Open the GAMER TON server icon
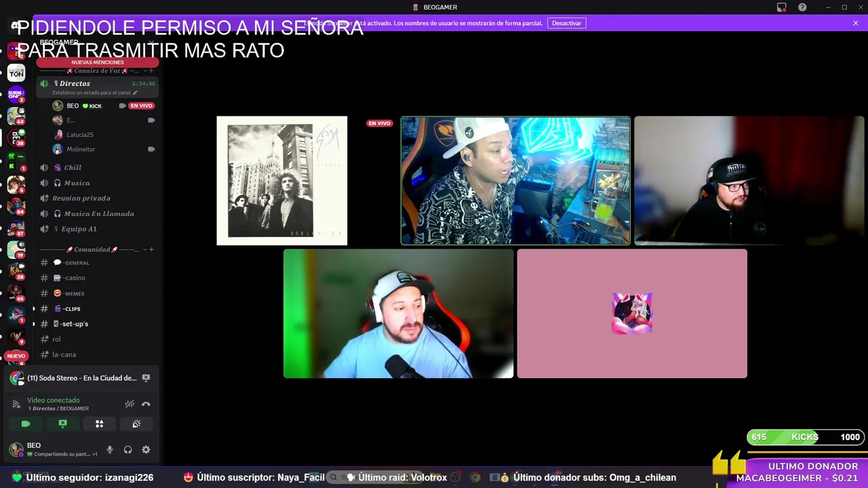Viewport: 868px width, 488px height. [x=16, y=73]
